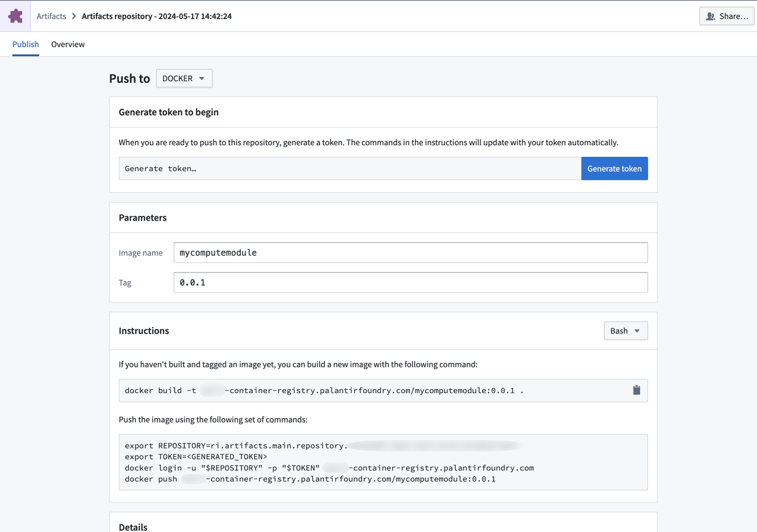The height and width of the screenshot is (532, 757).
Task: Click the docker login command line
Action: (x=329, y=468)
